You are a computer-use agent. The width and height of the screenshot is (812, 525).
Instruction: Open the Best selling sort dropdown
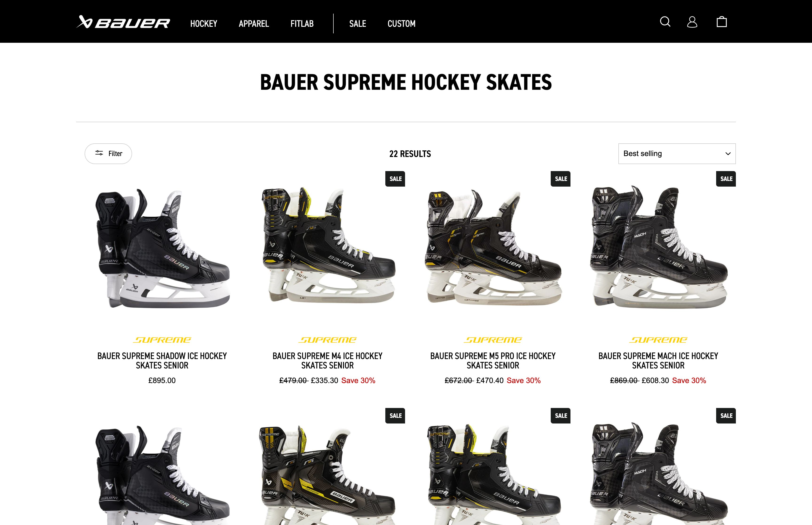677,153
